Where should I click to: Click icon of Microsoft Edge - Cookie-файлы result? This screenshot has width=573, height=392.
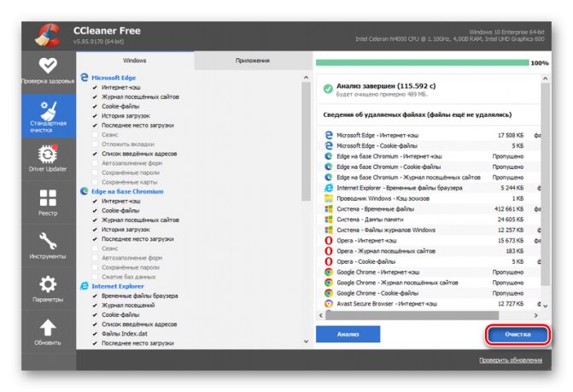(329, 146)
